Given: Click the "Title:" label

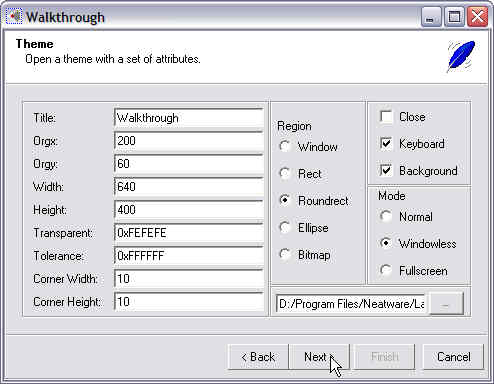Looking at the screenshot, I should pos(45,118).
